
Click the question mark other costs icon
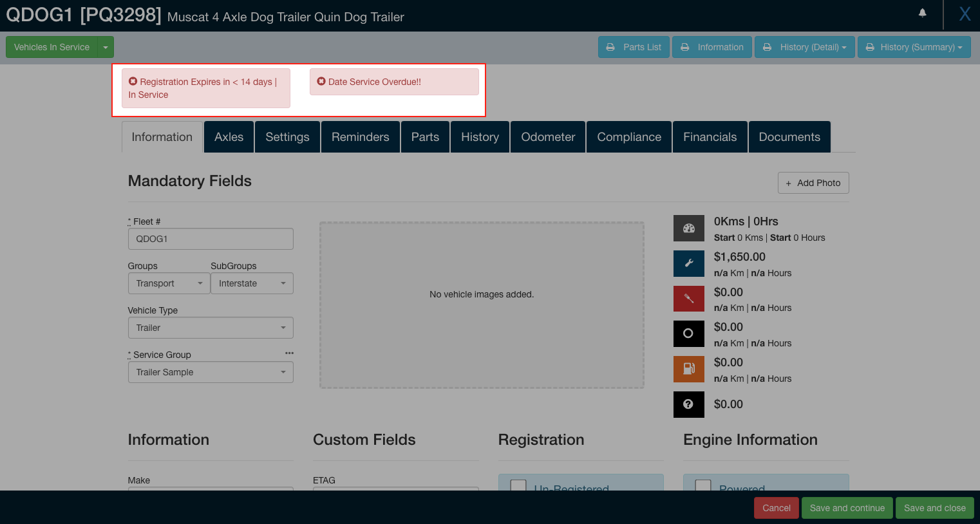(x=688, y=404)
